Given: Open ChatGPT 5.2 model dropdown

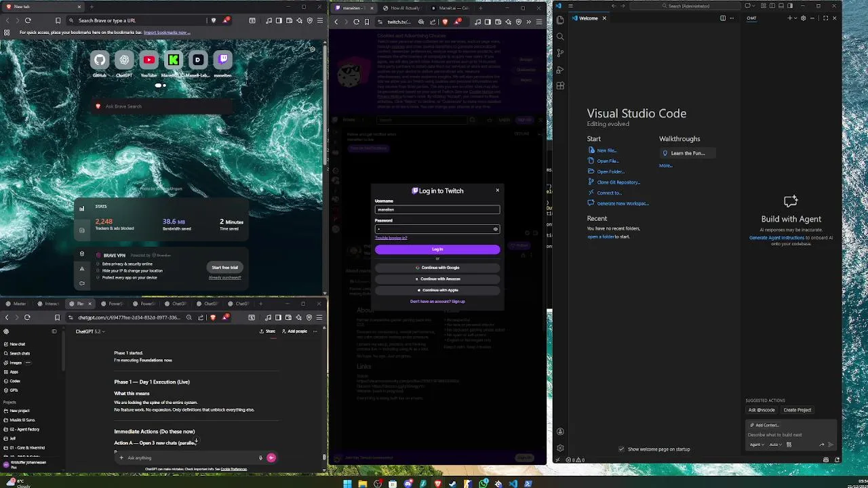Looking at the screenshot, I should (x=89, y=331).
